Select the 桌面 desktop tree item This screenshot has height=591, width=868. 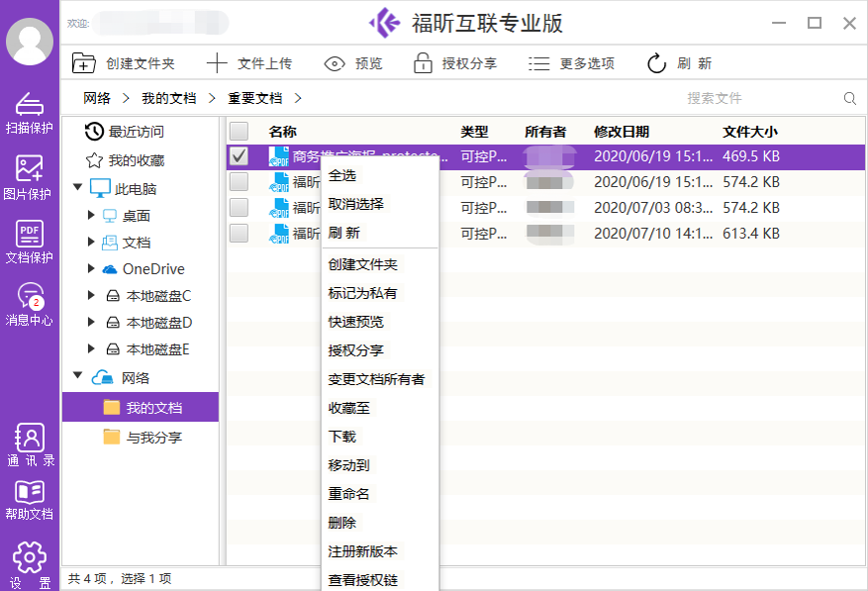point(127,216)
